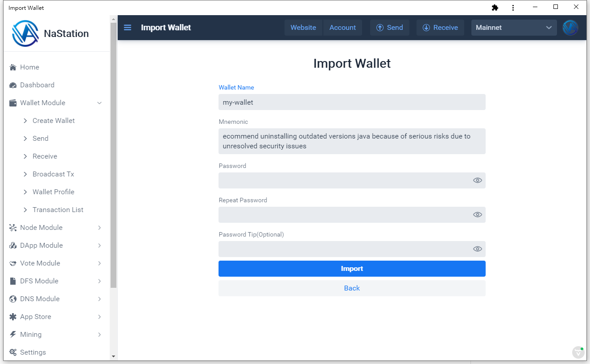Click the Settings gears icon
Screen dimensions: 590x364
[x=13, y=352]
